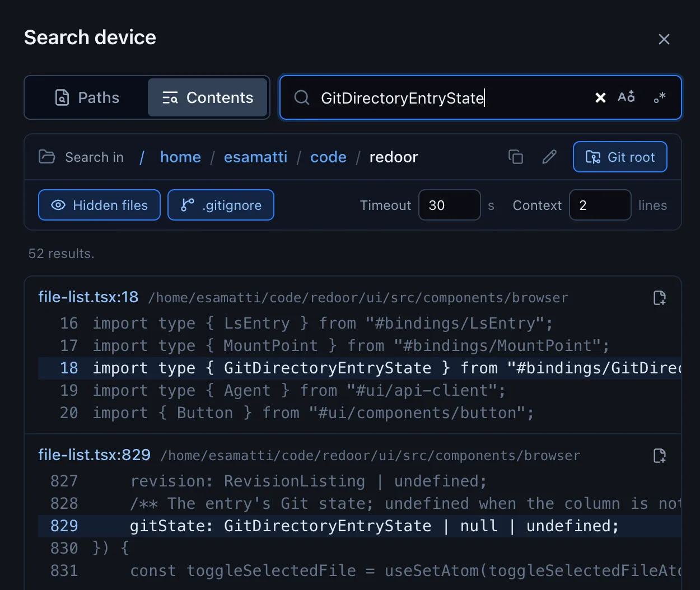
Task: Clear the search query text
Action: [x=600, y=98]
